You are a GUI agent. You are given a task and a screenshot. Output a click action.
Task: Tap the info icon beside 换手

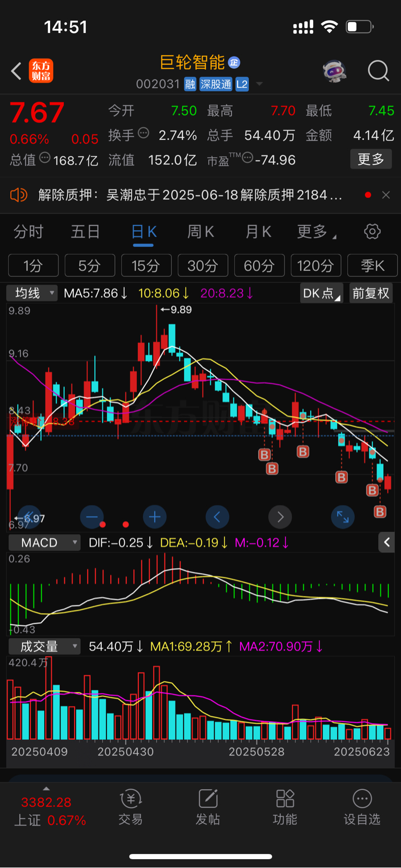(x=144, y=133)
